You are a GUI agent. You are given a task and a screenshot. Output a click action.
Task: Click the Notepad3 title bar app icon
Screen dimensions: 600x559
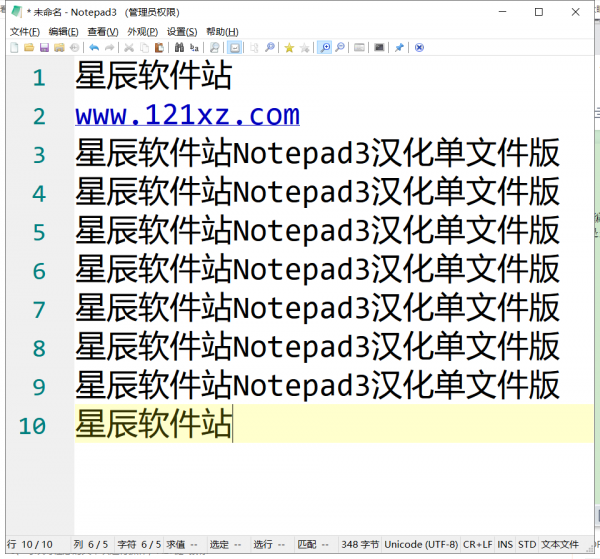[16, 12]
